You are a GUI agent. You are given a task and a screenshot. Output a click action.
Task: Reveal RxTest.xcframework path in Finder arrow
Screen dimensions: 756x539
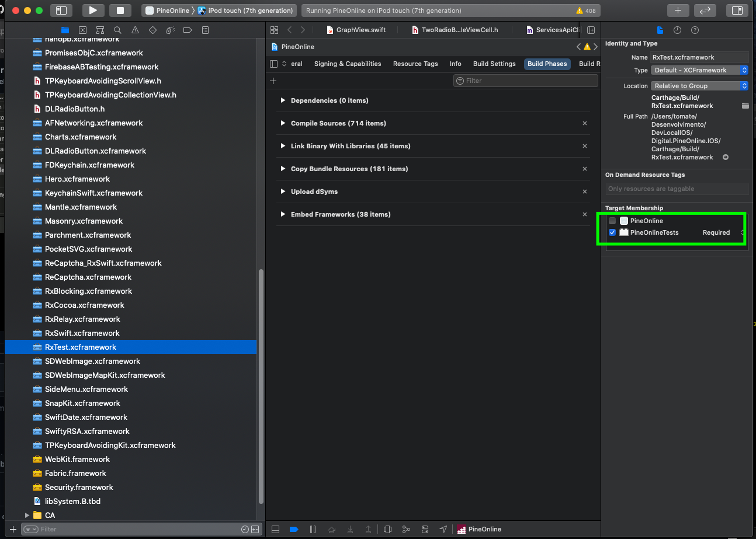tap(726, 157)
